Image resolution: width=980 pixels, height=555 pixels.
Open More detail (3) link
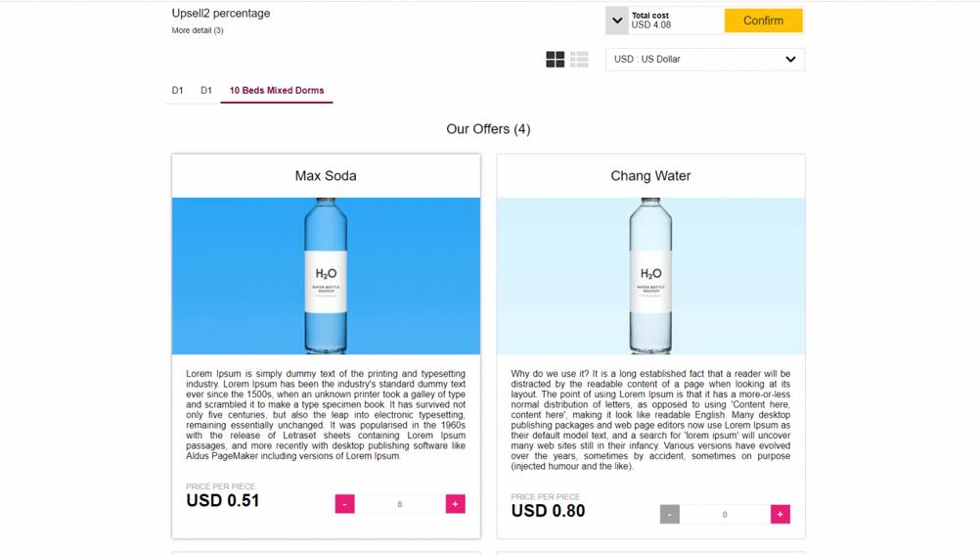pos(198,30)
